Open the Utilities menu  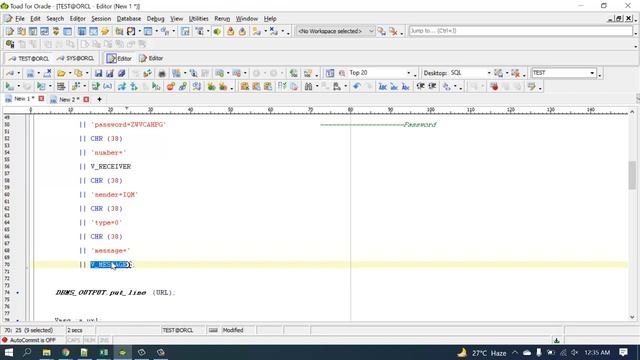coord(198,19)
